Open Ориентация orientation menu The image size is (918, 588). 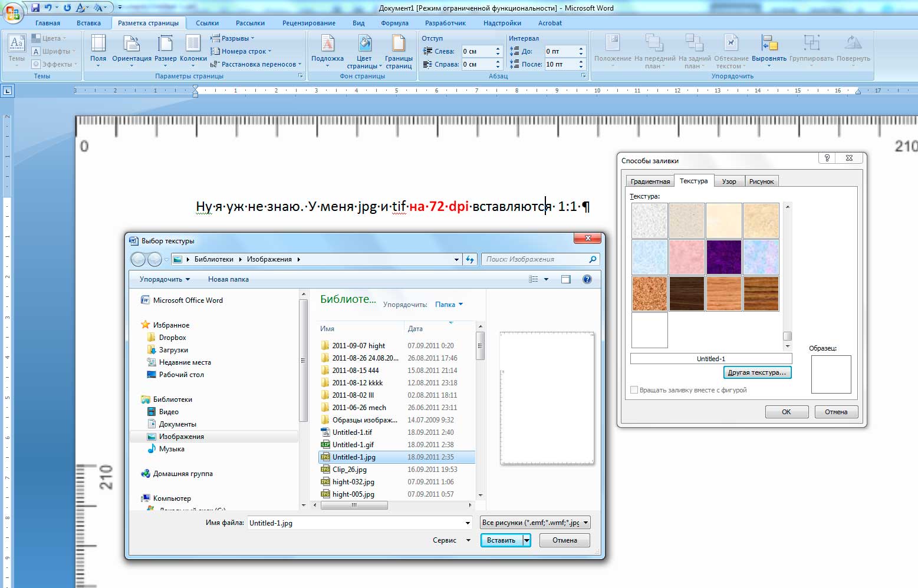tap(131, 51)
